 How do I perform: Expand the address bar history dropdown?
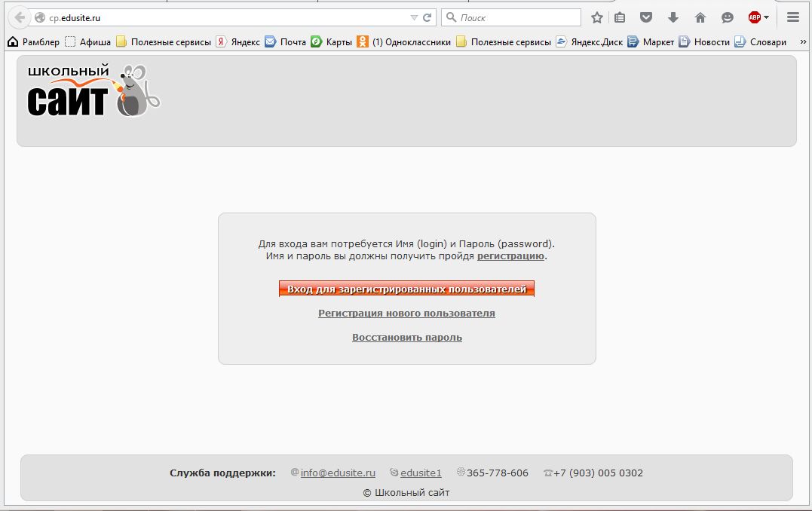tap(413, 17)
